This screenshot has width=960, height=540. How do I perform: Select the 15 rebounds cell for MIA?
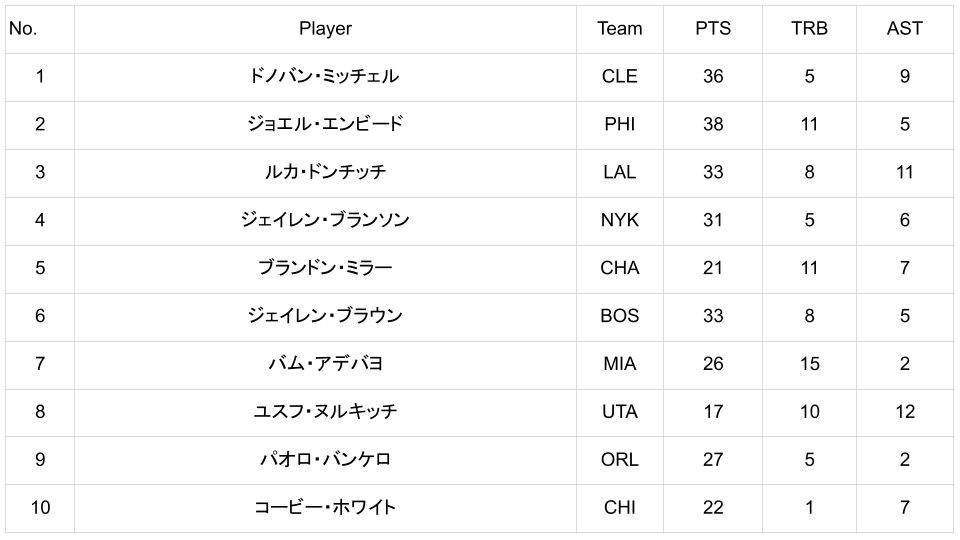809,364
